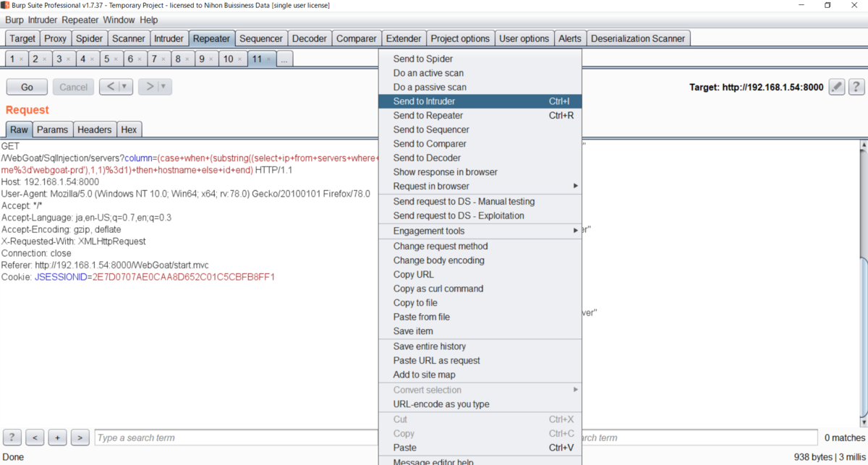Open the Help menu
The height and width of the screenshot is (465, 868).
(x=149, y=20)
